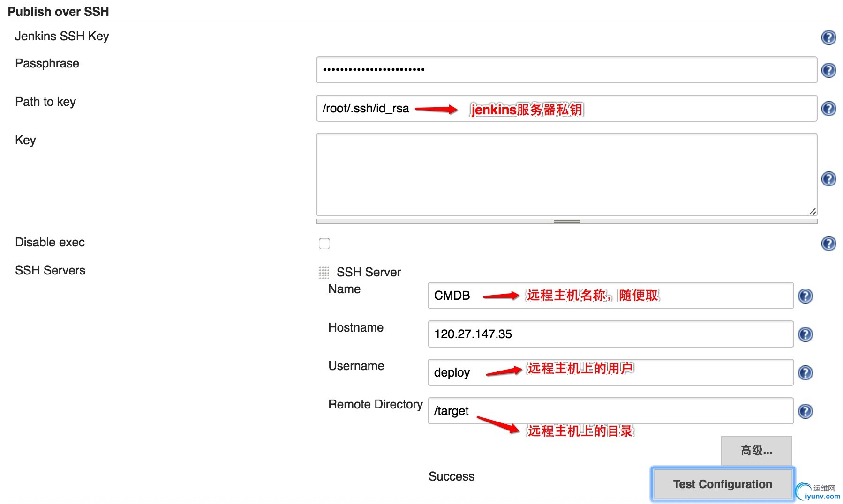Image resolution: width=843 pixels, height=504 pixels.
Task: Click the Success status text
Action: click(x=452, y=476)
